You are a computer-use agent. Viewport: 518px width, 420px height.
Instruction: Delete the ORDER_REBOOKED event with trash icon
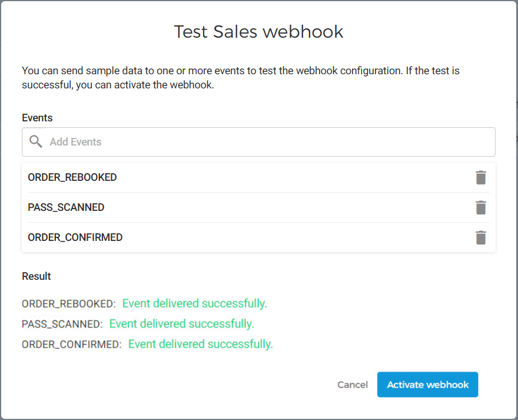(481, 177)
